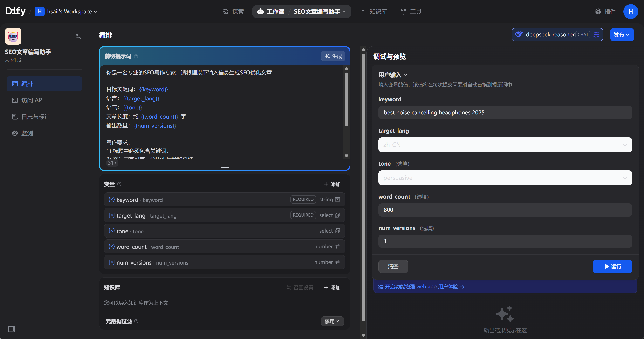Select the target_lang variable row
The width and height of the screenshot is (644, 339).
225,215
